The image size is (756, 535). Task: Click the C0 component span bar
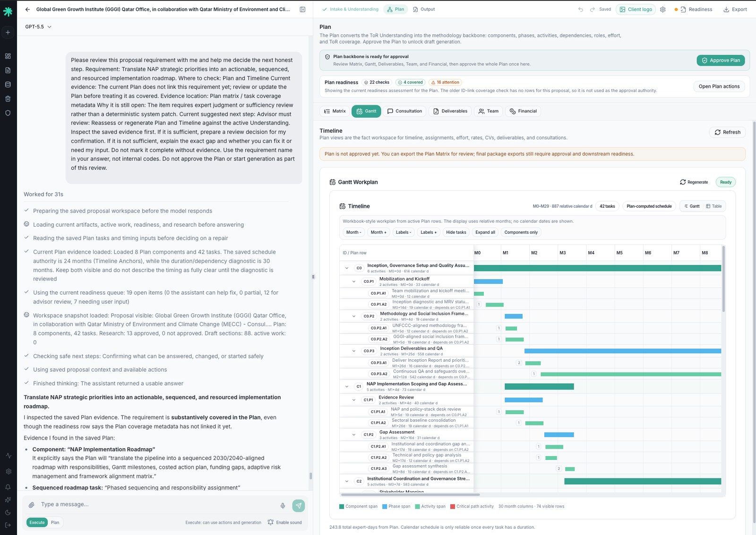(597, 268)
